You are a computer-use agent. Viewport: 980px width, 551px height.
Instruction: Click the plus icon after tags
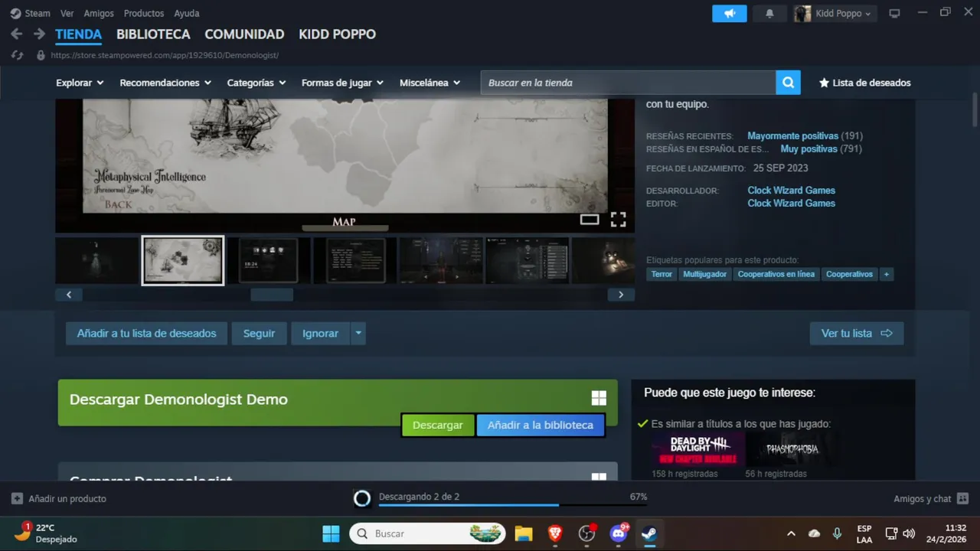tap(887, 274)
